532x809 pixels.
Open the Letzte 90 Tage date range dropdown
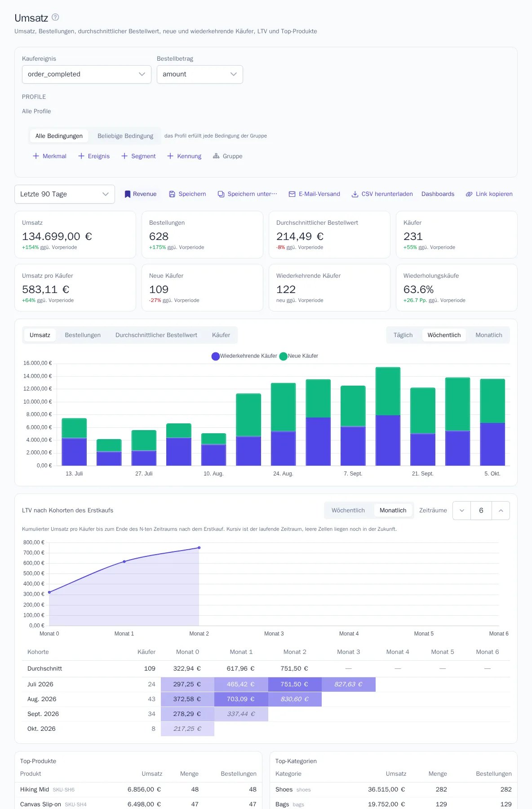coord(65,194)
